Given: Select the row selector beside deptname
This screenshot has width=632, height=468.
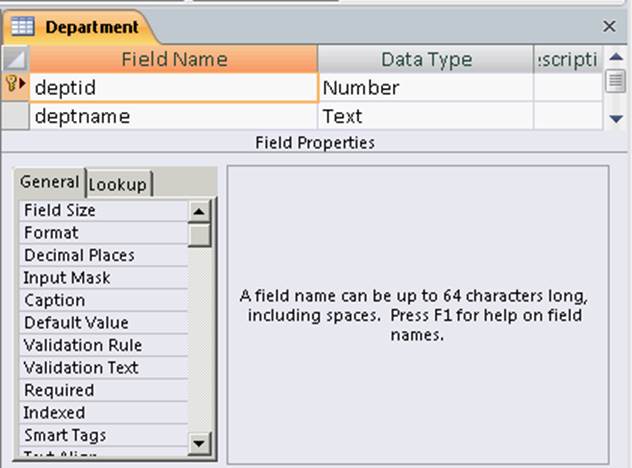Looking at the screenshot, I should pyautogui.click(x=15, y=117).
